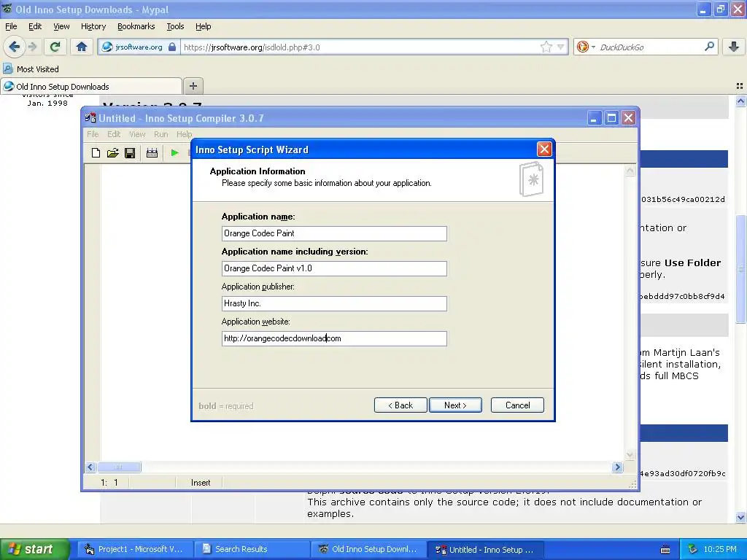The height and width of the screenshot is (560, 747).
Task: Click the search magnifier icon
Action: [709, 47]
